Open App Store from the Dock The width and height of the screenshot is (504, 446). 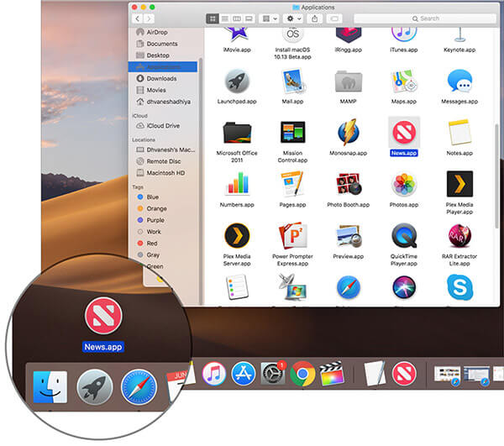coord(243,374)
